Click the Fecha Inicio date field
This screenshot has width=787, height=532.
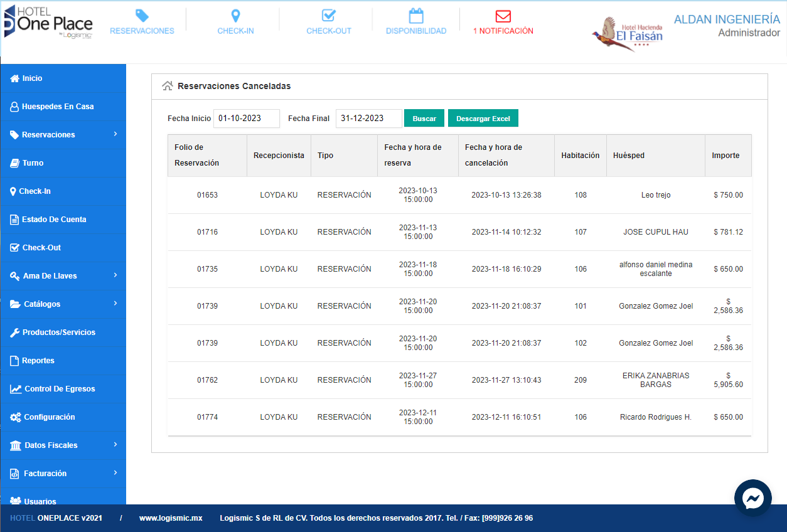[246, 119]
